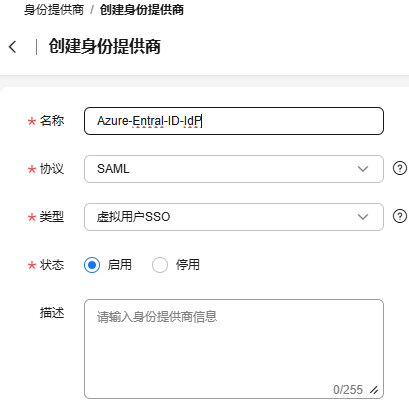This screenshot has height=411, width=409.
Task: Select the 停用 radio button
Action: (160, 265)
